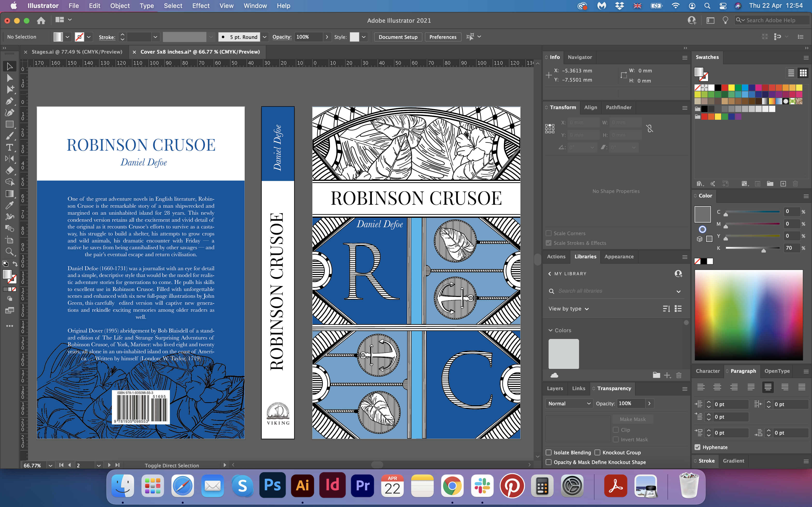Select the Zoom tool in toolbar
The image size is (812, 507).
[9, 252]
